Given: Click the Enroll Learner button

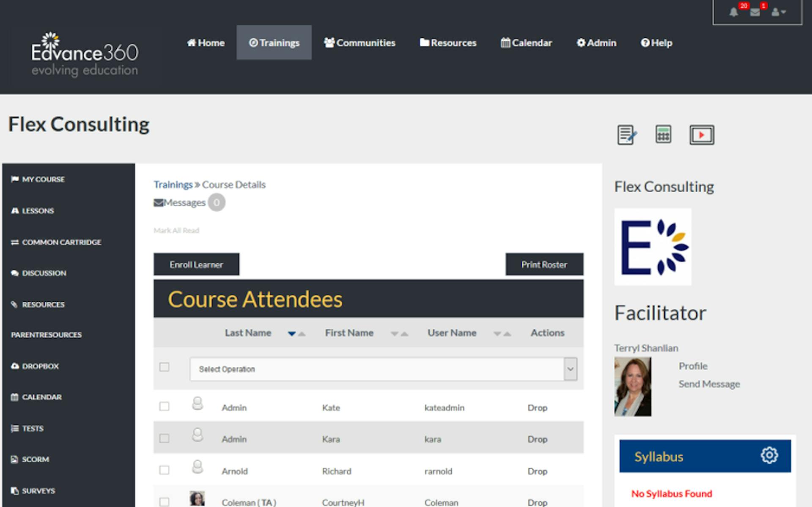Looking at the screenshot, I should (x=197, y=265).
